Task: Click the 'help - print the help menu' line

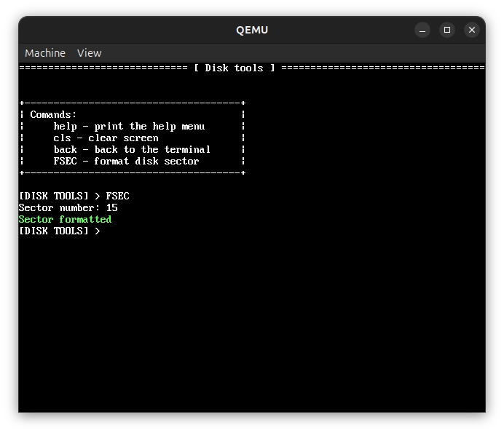Action: 129,127
